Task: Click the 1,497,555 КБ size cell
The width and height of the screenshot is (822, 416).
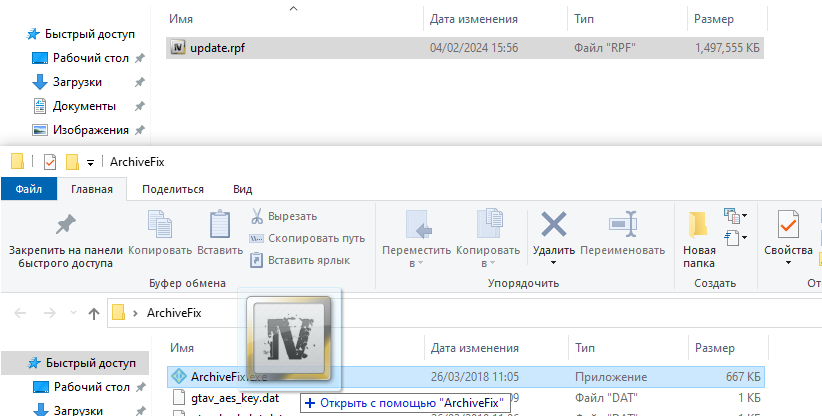Action: pos(727,48)
